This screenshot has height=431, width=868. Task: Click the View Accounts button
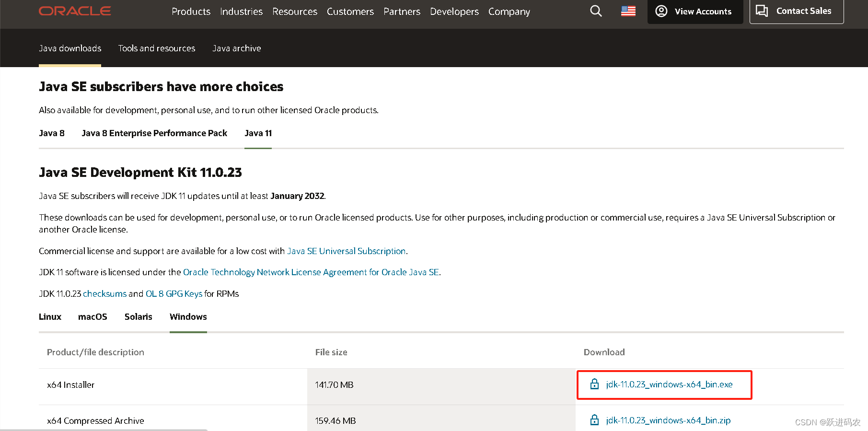coord(695,12)
